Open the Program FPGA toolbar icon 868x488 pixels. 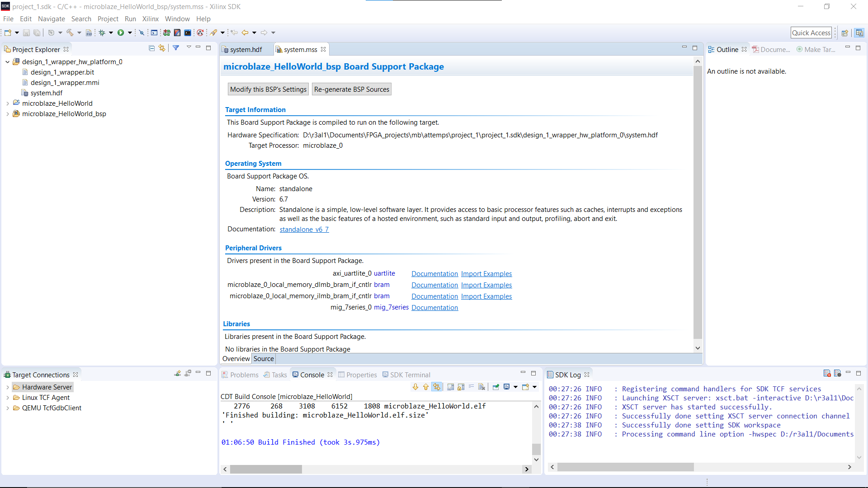tap(166, 32)
